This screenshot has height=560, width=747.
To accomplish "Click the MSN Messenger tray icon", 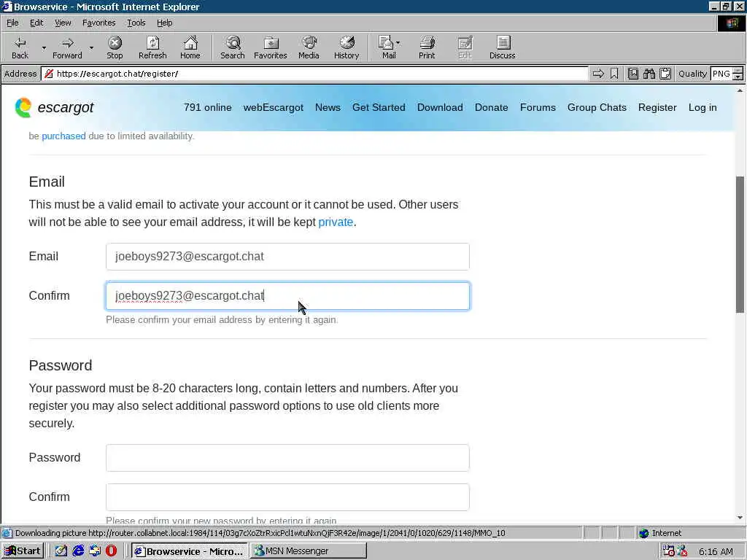I will tap(682, 551).
